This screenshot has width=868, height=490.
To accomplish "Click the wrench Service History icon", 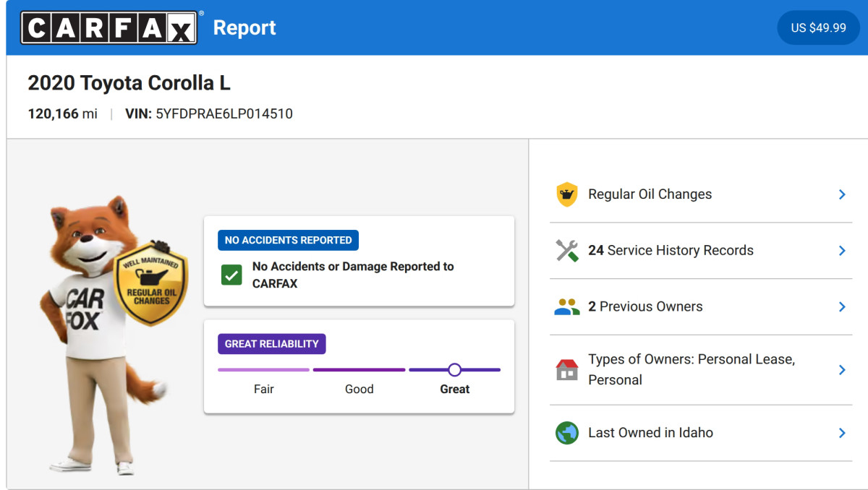I will pos(567,251).
